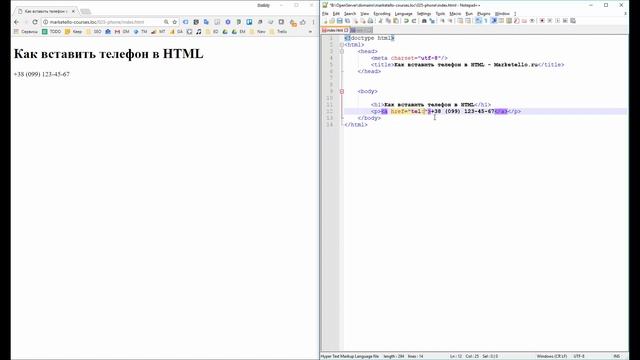640x360 pixels.
Task: Click the Start Recording macro icon
Action: pyautogui.click(x=542, y=21)
